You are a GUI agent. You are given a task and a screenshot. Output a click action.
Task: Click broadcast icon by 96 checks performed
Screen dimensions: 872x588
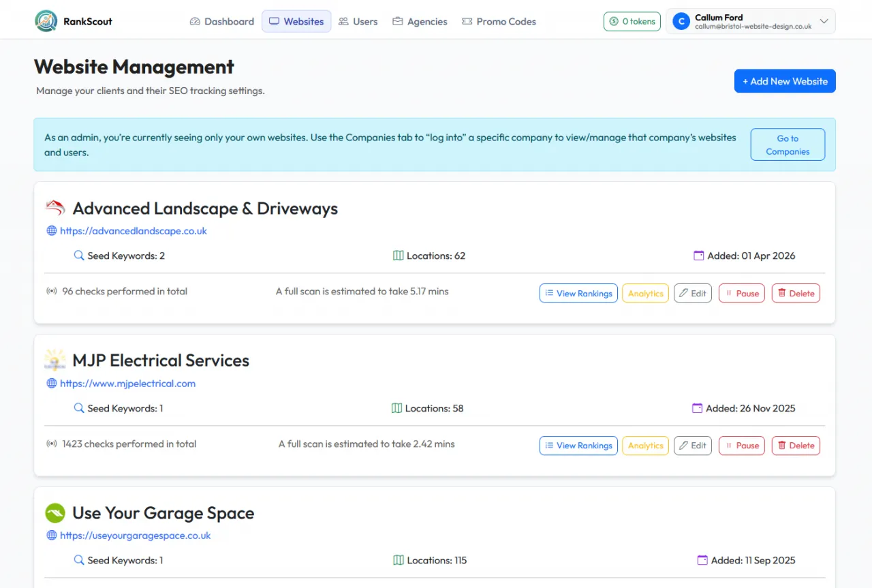point(51,291)
